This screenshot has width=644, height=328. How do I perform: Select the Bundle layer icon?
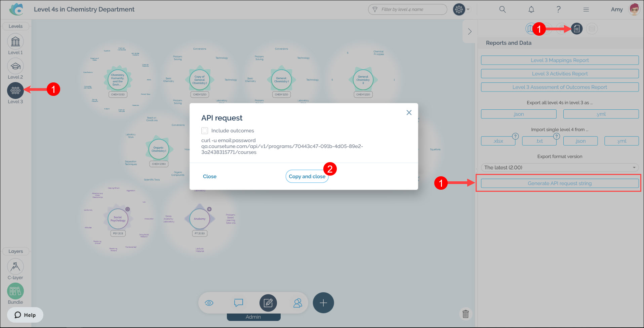15,291
